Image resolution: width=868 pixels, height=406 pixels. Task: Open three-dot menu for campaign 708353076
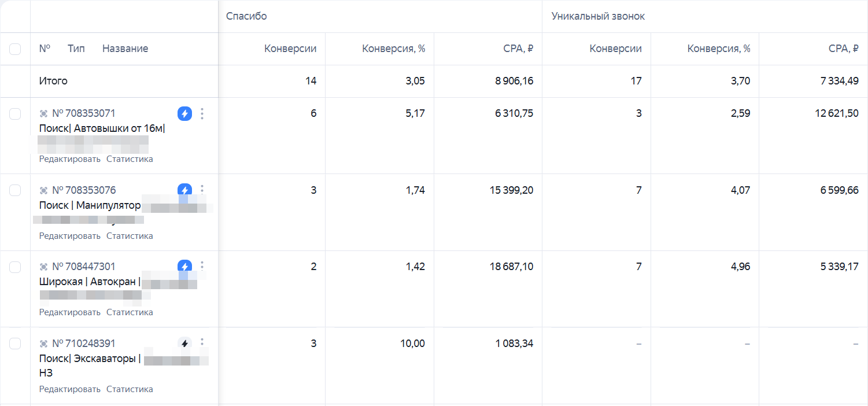tap(202, 190)
